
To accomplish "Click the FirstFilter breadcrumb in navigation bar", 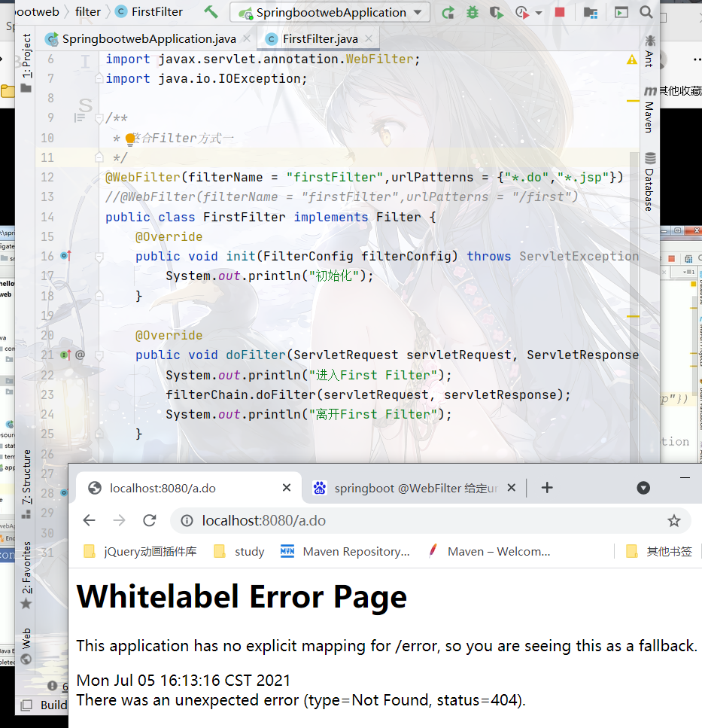I will pos(150,11).
